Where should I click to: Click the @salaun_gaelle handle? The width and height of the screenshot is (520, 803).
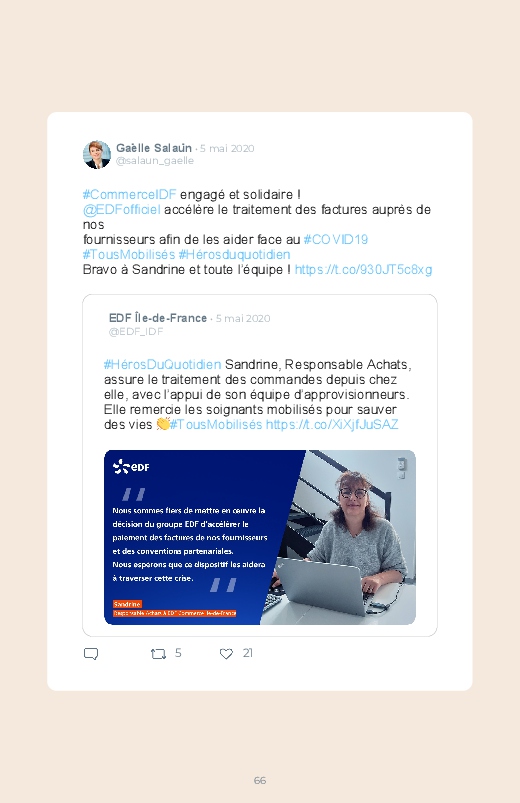pyautogui.click(x=155, y=161)
